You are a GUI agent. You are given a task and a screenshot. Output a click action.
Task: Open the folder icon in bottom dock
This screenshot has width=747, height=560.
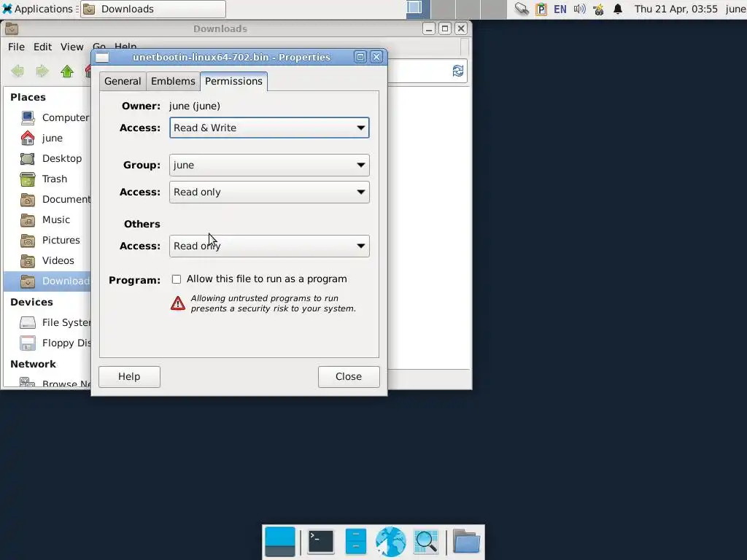click(466, 542)
